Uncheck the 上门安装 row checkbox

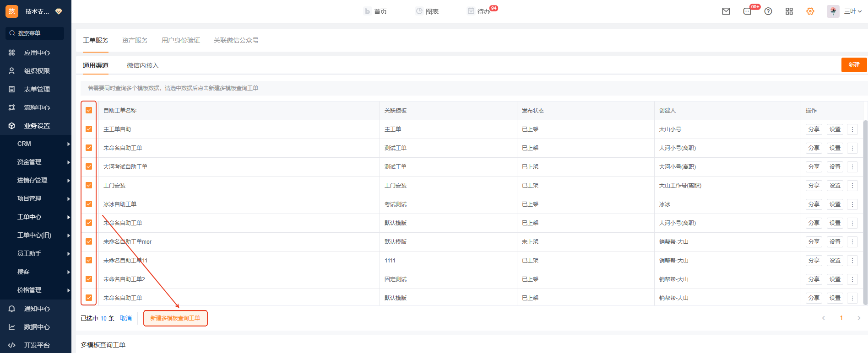[x=89, y=185]
